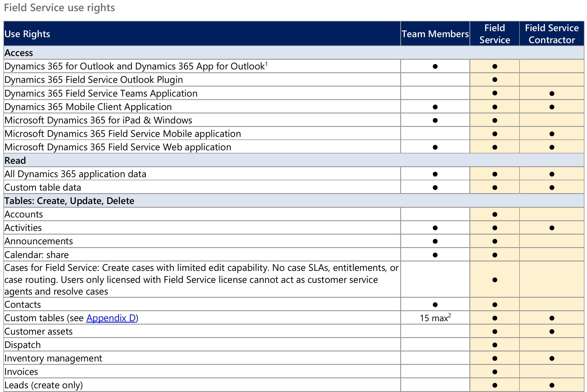The image size is (587, 392).
Task: Click the 15 max cell for Custom tables
Action: click(x=435, y=318)
